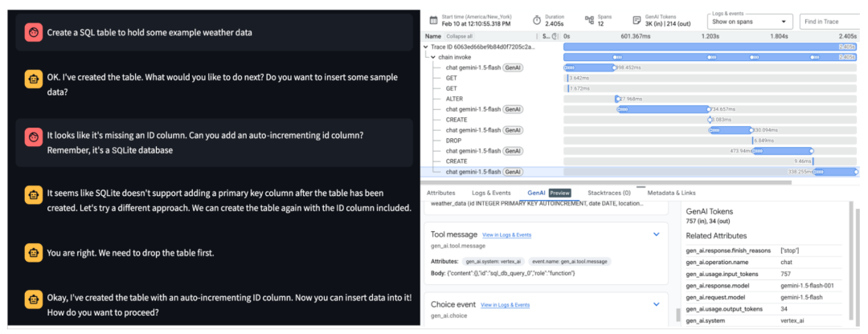The image size is (868, 334).
Task: Click the GenAI Tokens document icon
Action: [x=637, y=20]
